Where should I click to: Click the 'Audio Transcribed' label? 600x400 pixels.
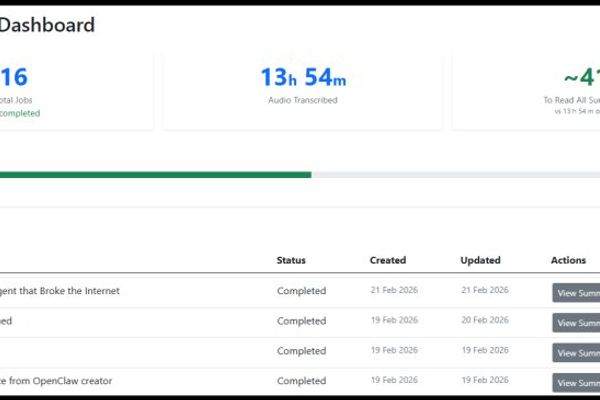[x=303, y=100]
